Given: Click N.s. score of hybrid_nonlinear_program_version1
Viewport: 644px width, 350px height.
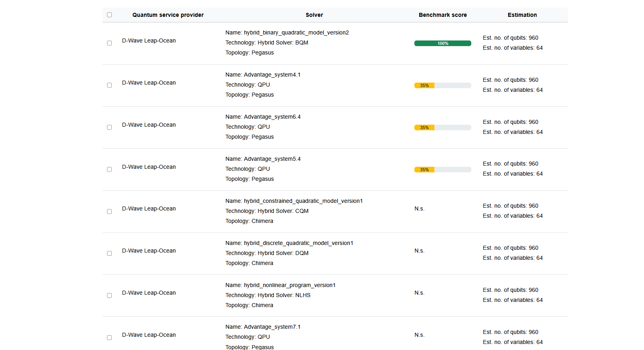Looking at the screenshot, I should pyautogui.click(x=419, y=293).
